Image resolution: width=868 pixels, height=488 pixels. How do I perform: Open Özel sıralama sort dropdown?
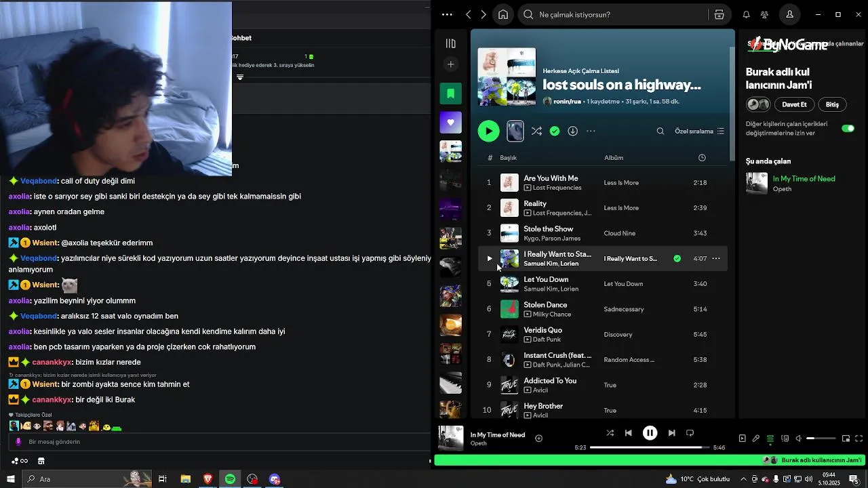click(699, 131)
